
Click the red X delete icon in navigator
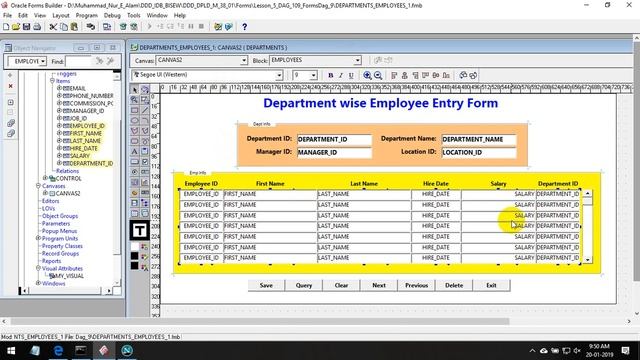11,86
